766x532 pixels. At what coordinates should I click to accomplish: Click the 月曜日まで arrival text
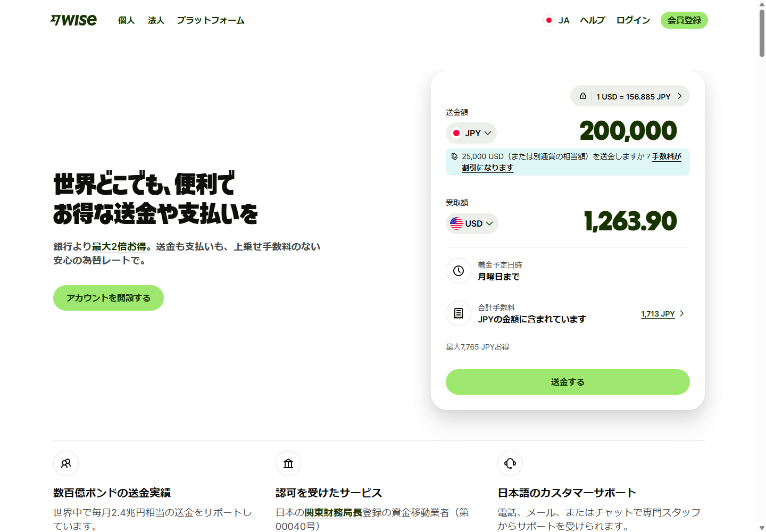[x=498, y=277]
